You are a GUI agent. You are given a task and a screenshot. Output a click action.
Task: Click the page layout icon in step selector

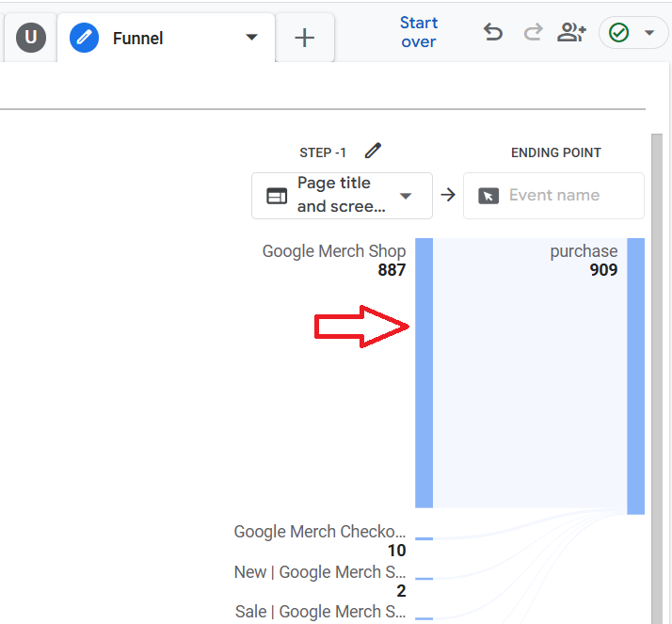(277, 196)
